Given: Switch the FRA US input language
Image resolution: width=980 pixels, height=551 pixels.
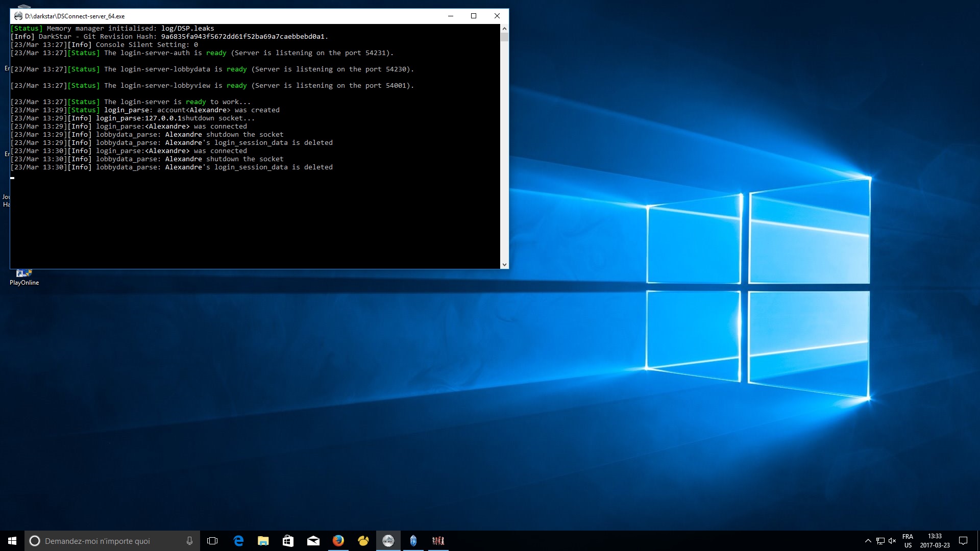Looking at the screenshot, I should tap(908, 541).
